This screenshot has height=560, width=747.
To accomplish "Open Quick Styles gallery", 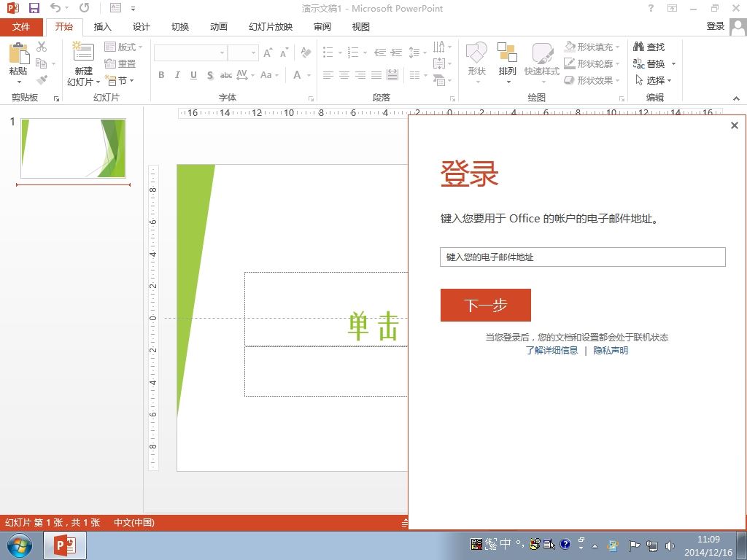I will [542, 63].
